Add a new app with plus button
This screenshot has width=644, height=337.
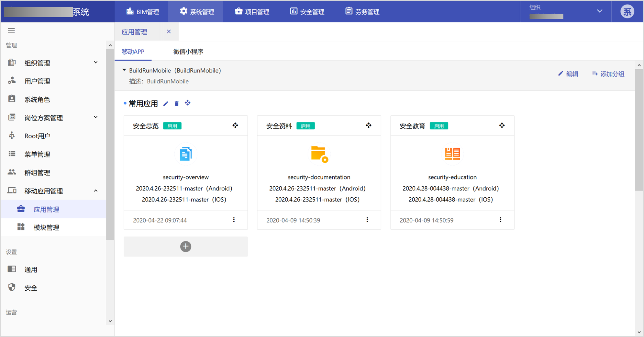tap(186, 247)
